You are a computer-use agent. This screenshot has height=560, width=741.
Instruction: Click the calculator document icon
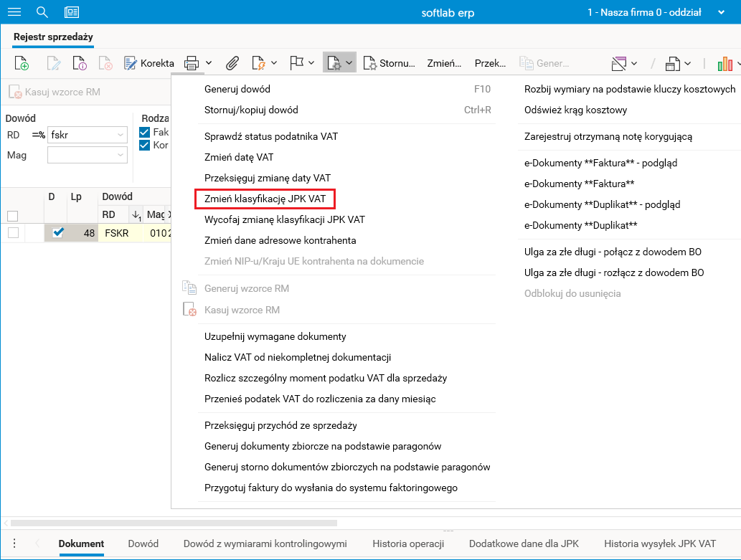coord(672,63)
